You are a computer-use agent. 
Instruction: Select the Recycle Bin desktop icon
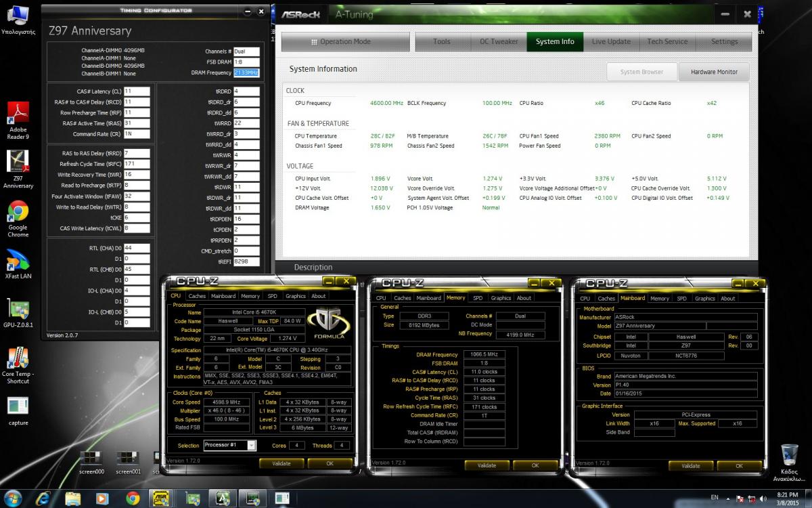tap(789, 463)
